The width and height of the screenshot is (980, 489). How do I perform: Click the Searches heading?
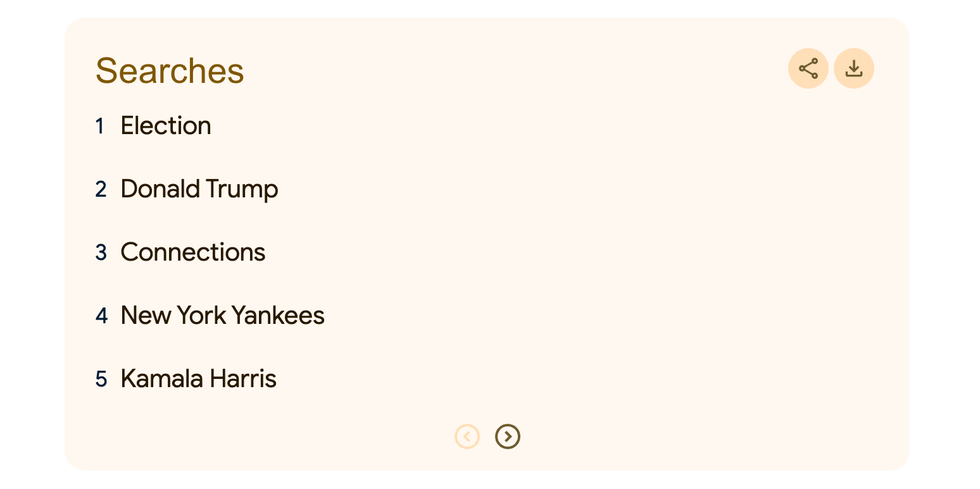(170, 70)
